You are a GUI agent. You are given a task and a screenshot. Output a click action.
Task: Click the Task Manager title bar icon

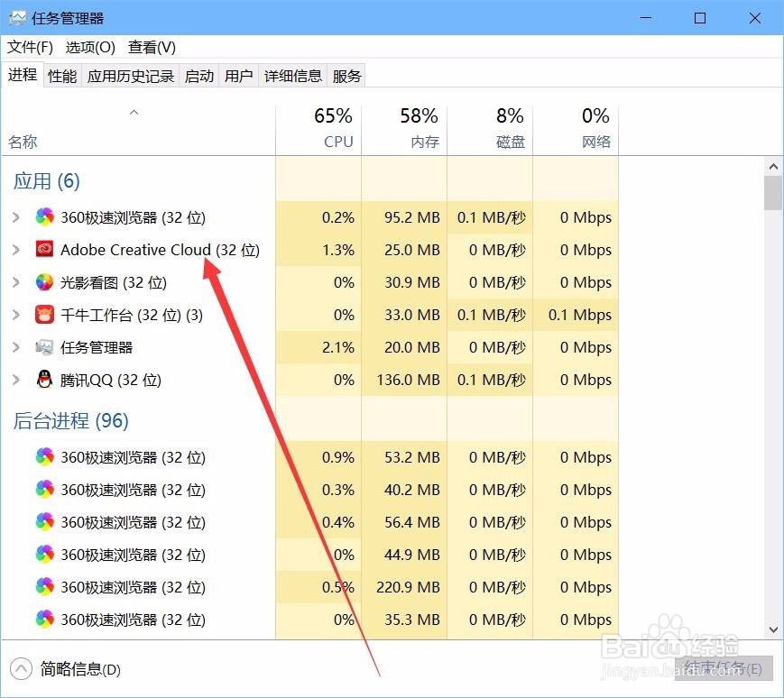(x=17, y=18)
